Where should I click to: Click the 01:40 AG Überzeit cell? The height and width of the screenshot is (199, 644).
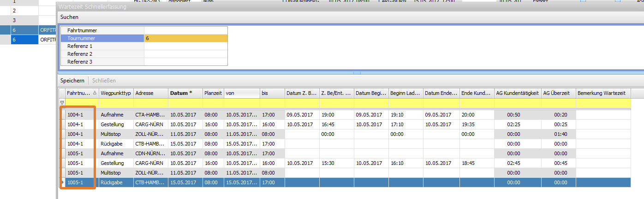click(561, 134)
